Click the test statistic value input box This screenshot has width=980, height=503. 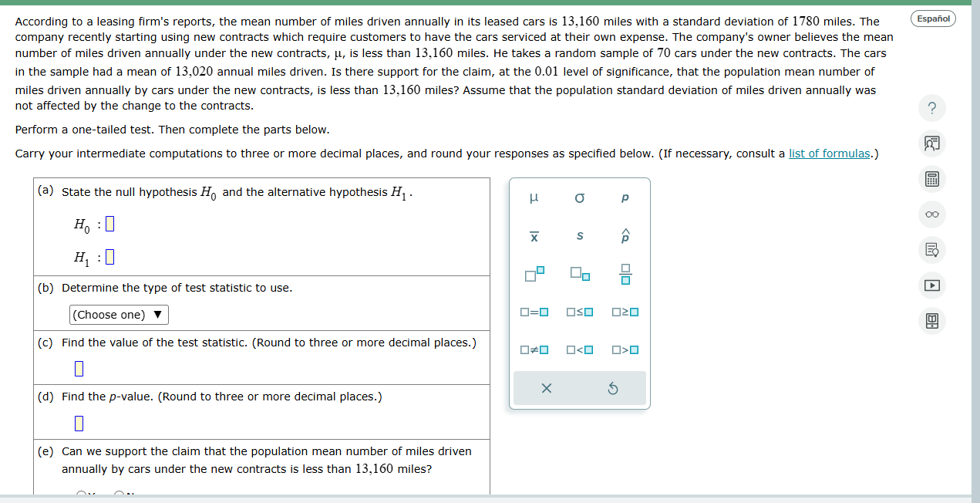(79, 369)
